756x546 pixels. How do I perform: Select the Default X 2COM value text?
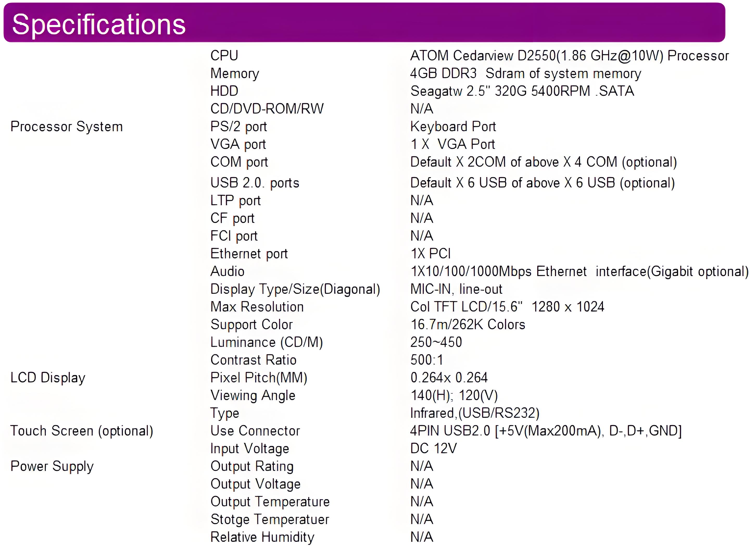point(543,162)
